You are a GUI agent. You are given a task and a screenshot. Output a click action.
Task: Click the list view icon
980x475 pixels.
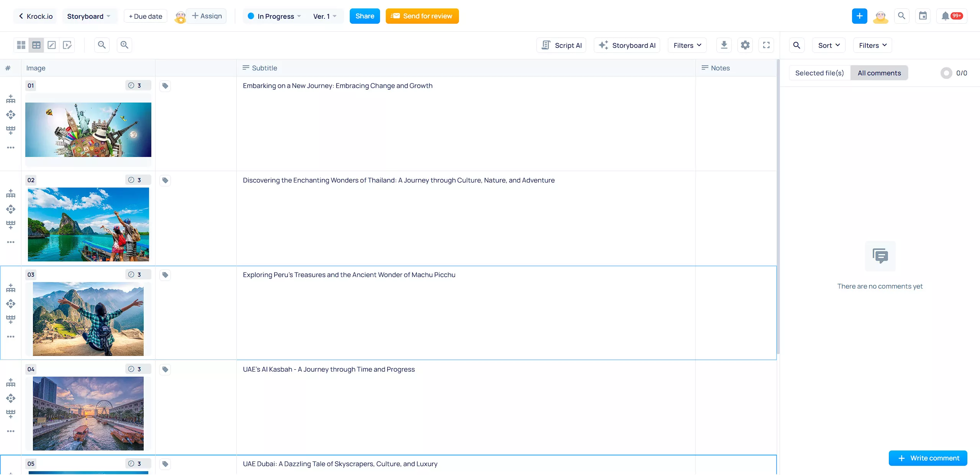coord(36,44)
